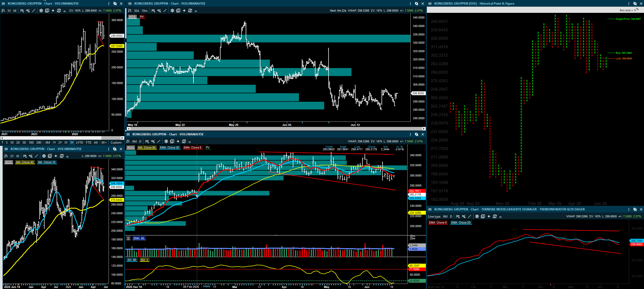Enable crosshair tool in 2Y weekly chart
Screen dimensions: 644x289
(56, 156)
